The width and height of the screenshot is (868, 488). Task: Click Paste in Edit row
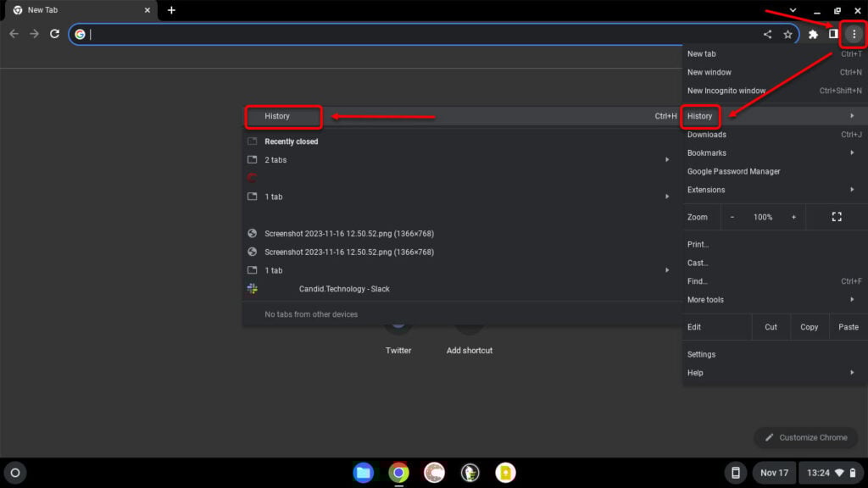tap(848, 327)
